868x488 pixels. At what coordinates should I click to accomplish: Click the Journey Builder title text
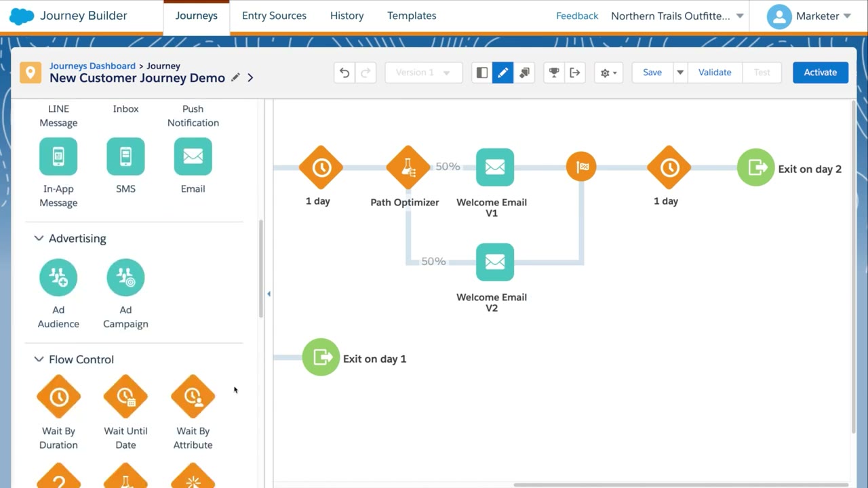click(x=83, y=16)
